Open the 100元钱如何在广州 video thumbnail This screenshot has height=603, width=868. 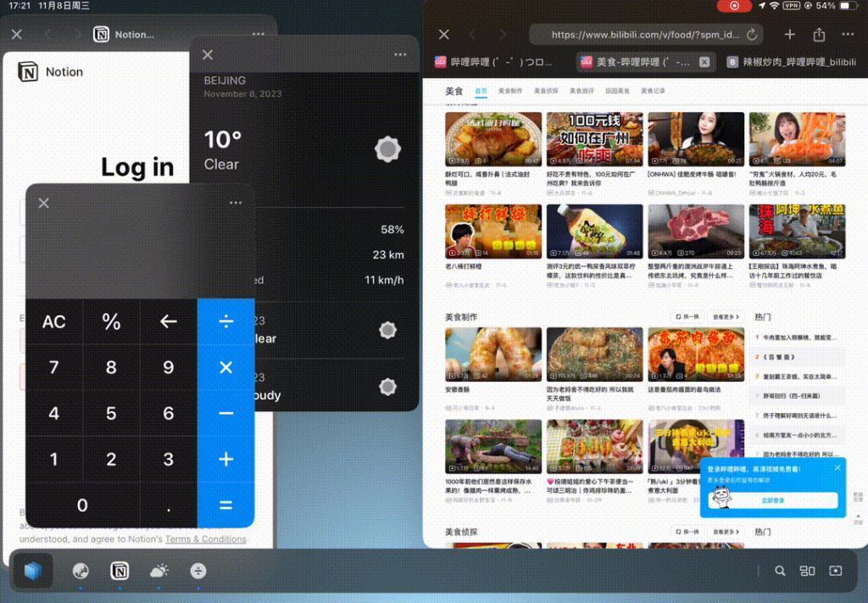[594, 139]
